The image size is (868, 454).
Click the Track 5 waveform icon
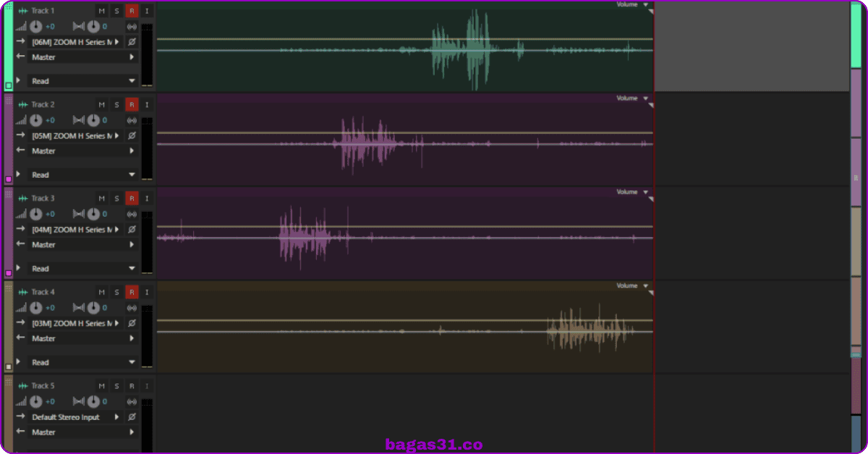(x=23, y=386)
